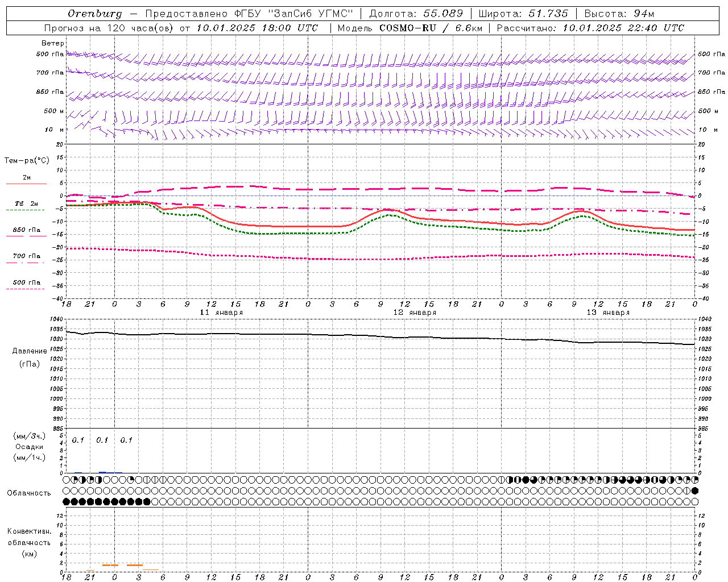Screen dimensions: 728x582
Task: Click the '1040' value on left pressure axis
Action: click(x=57, y=319)
